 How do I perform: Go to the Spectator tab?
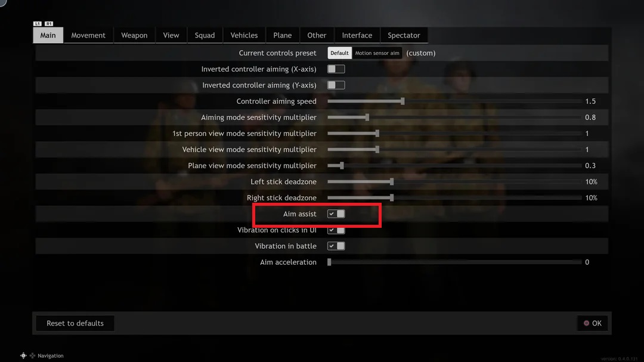click(404, 35)
